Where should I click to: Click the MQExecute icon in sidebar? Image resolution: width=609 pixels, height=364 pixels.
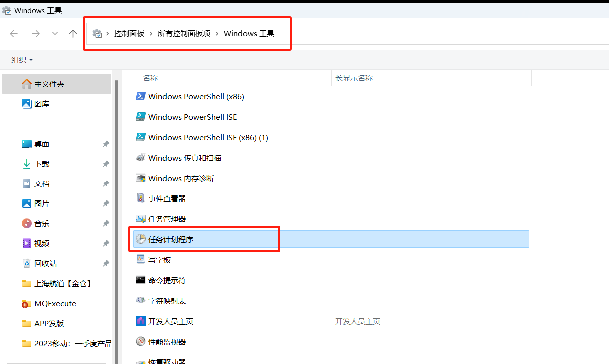click(x=27, y=303)
